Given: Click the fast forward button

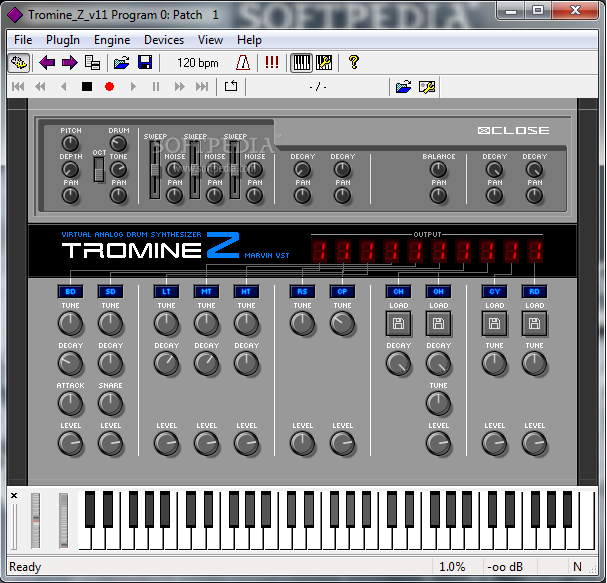Looking at the screenshot, I should (179, 86).
